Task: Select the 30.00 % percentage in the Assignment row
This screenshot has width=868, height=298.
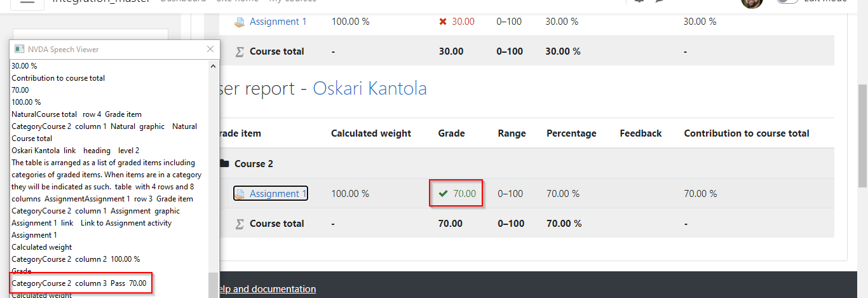Action: (x=562, y=22)
